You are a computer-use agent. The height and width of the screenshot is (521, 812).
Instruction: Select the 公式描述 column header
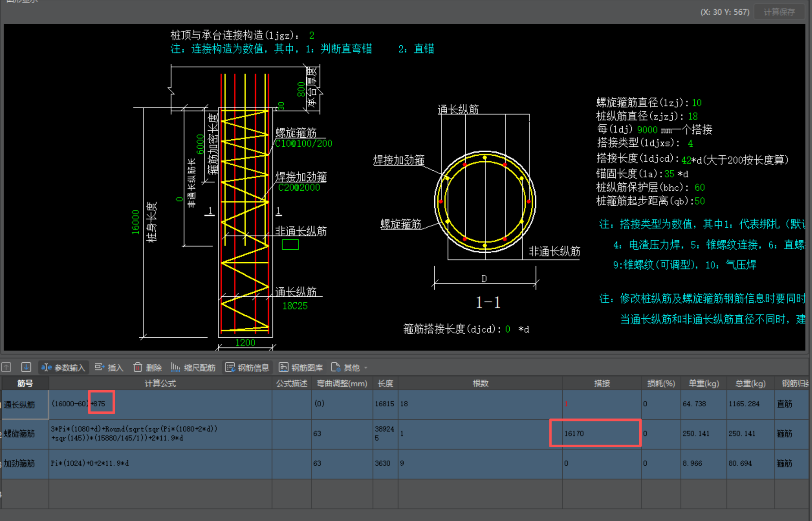(x=292, y=383)
